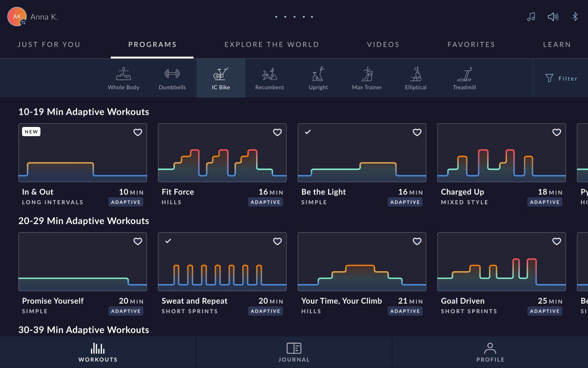Viewport: 588px width, 368px height.
Task: Open Your Time, Your Climb workout
Action: 362,262
